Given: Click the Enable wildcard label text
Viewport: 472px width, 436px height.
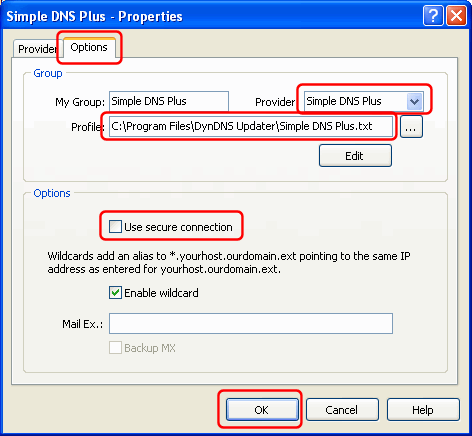Looking at the screenshot, I should 161,293.
